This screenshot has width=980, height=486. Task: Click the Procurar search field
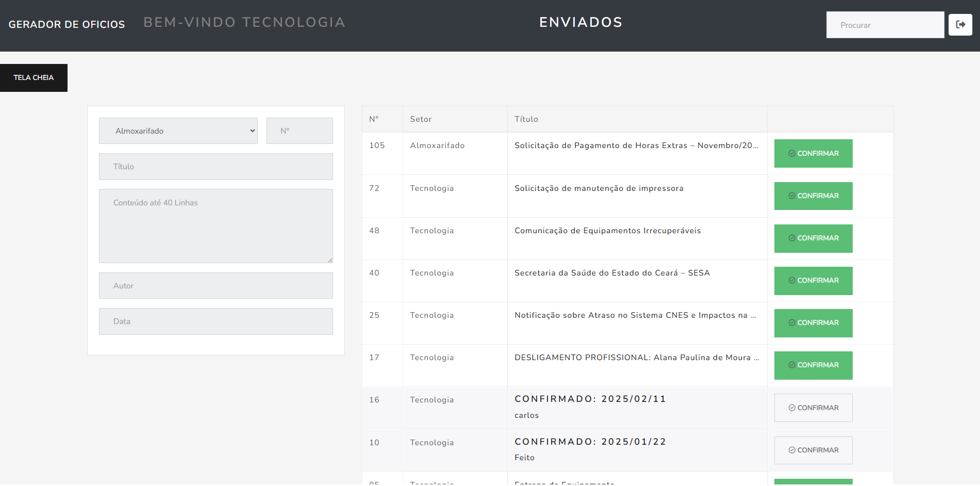(885, 24)
